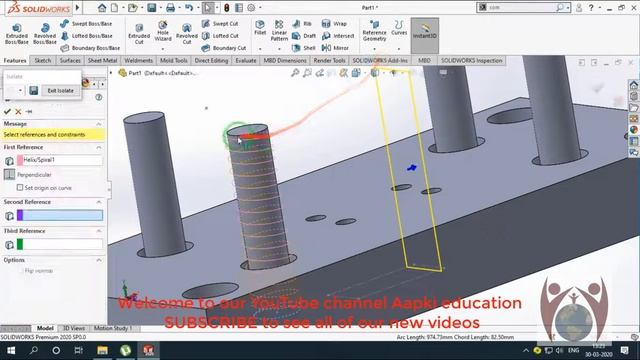Choose the Swept Cut tool

click(x=220, y=24)
